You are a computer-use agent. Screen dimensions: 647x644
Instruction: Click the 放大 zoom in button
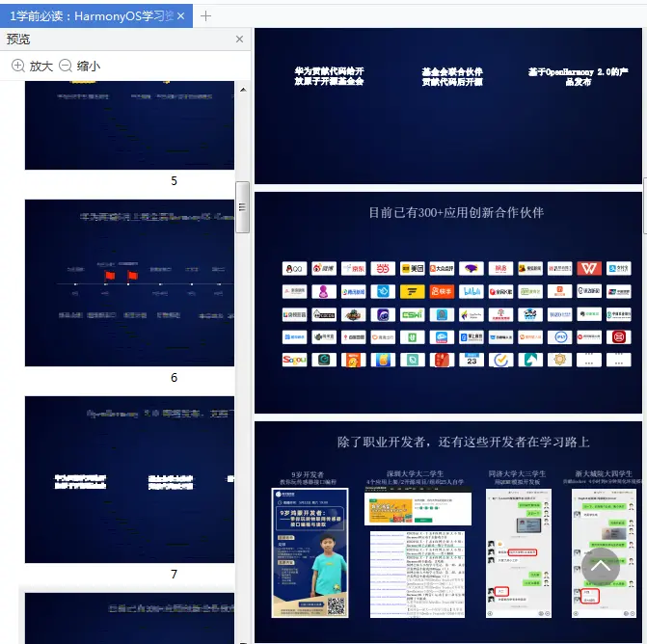pyautogui.click(x=32, y=66)
